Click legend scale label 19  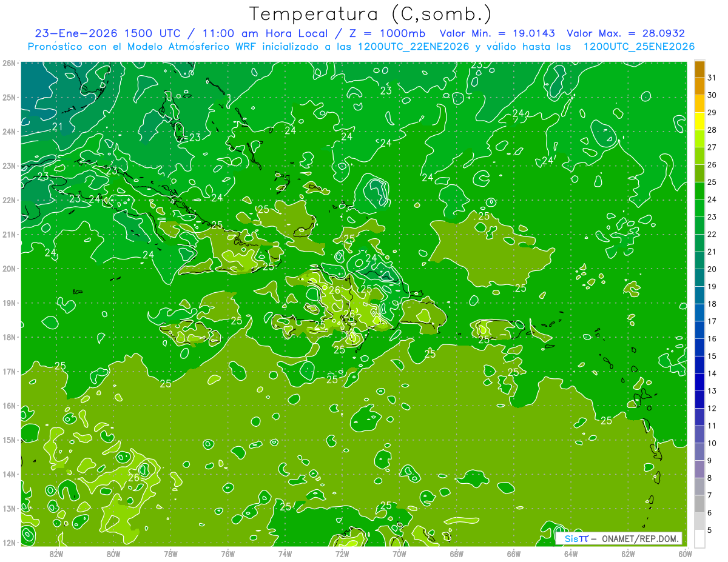(712, 286)
